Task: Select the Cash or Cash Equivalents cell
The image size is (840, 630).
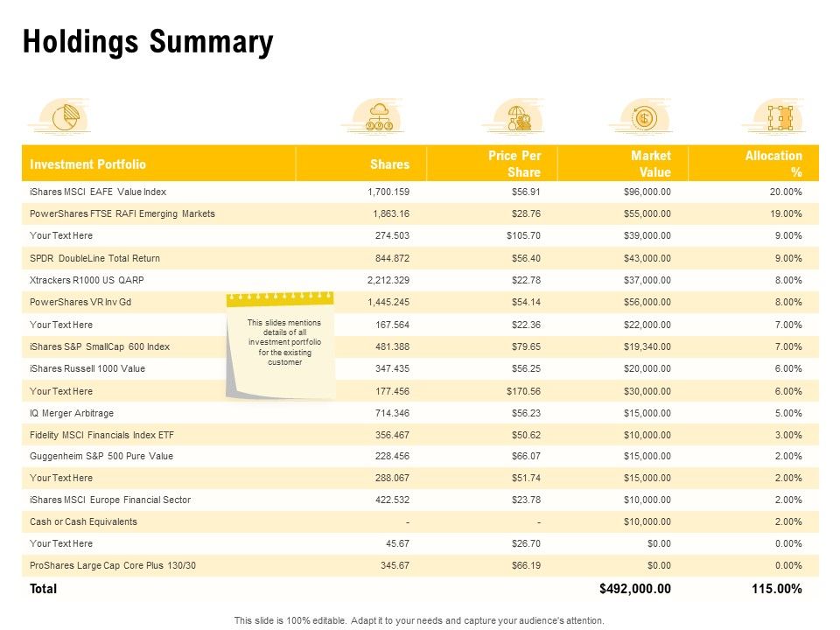Action: tap(84, 521)
